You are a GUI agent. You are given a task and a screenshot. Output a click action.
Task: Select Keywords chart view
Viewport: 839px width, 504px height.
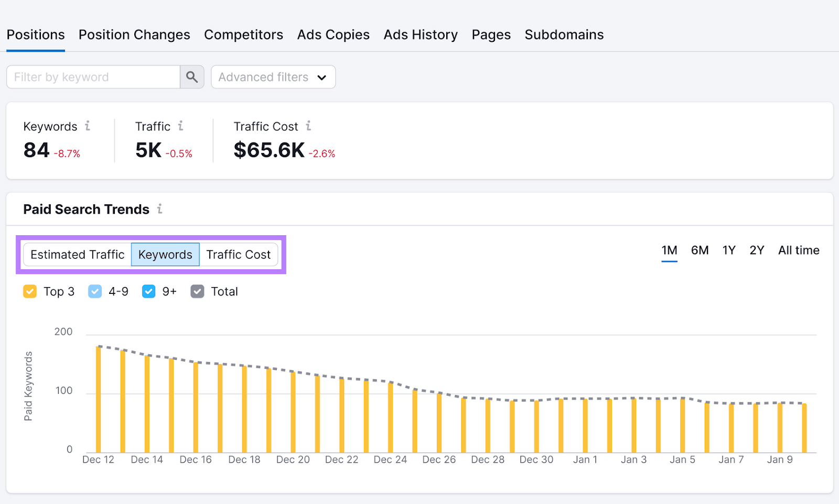point(165,255)
